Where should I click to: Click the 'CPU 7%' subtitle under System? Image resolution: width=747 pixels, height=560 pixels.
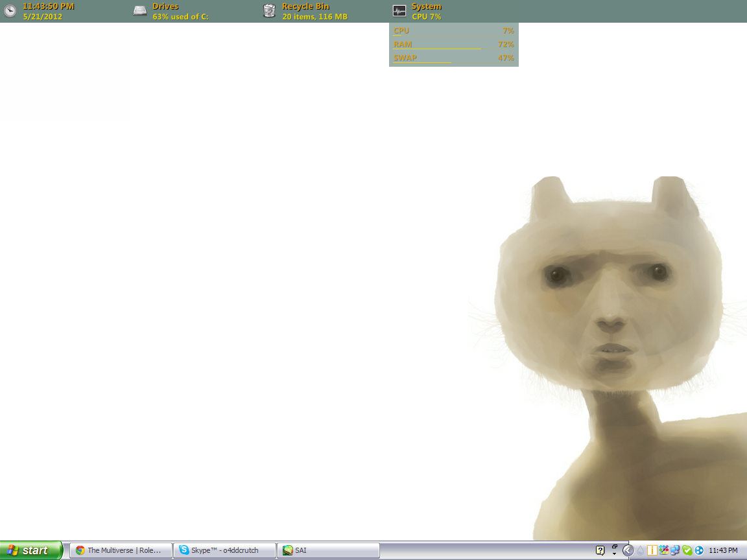pos(427,17)
